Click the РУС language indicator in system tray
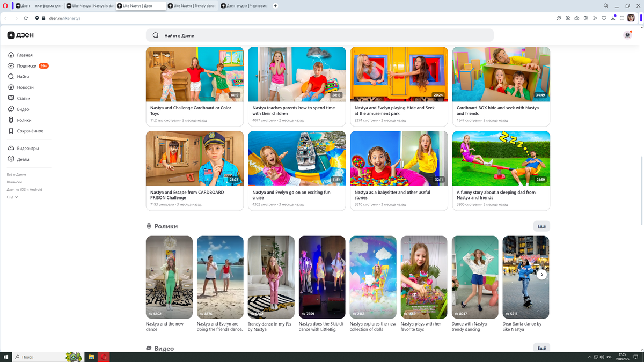Viewport: 644px width, 362px height. (x=609, y=357)
